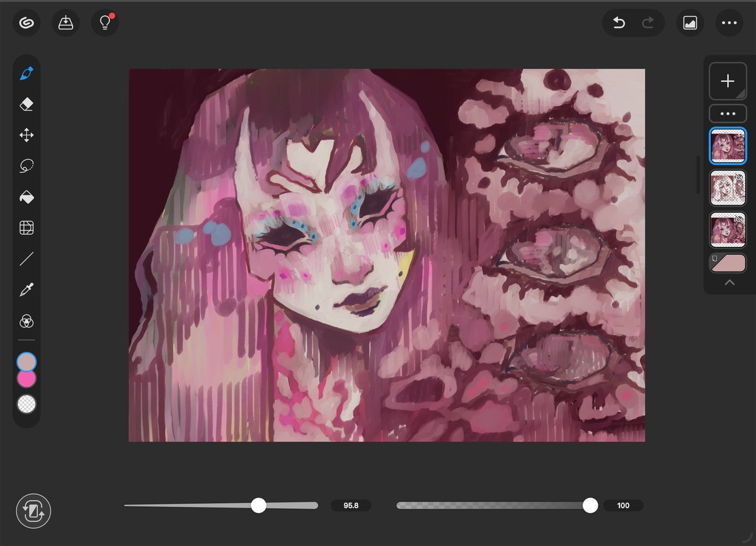Open the Transform tool
The image size is (756, 546).
pyautogui.click(x=26, y=227)
